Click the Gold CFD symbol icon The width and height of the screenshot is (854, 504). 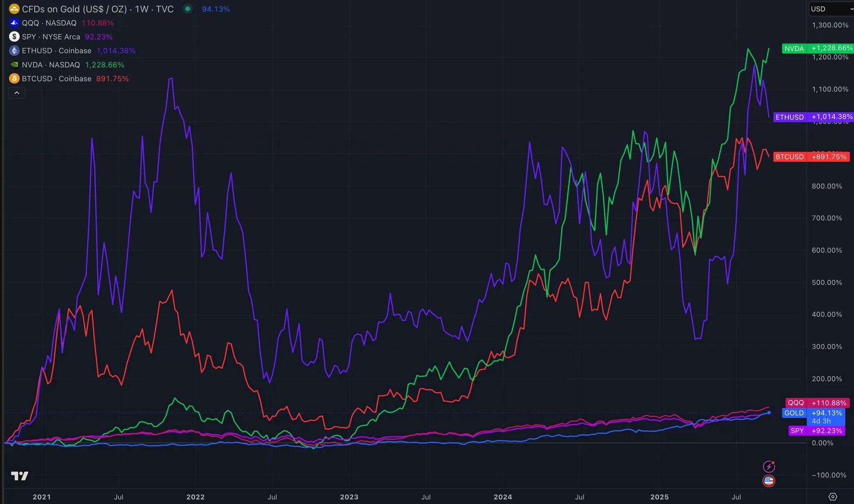coord(14,9)
